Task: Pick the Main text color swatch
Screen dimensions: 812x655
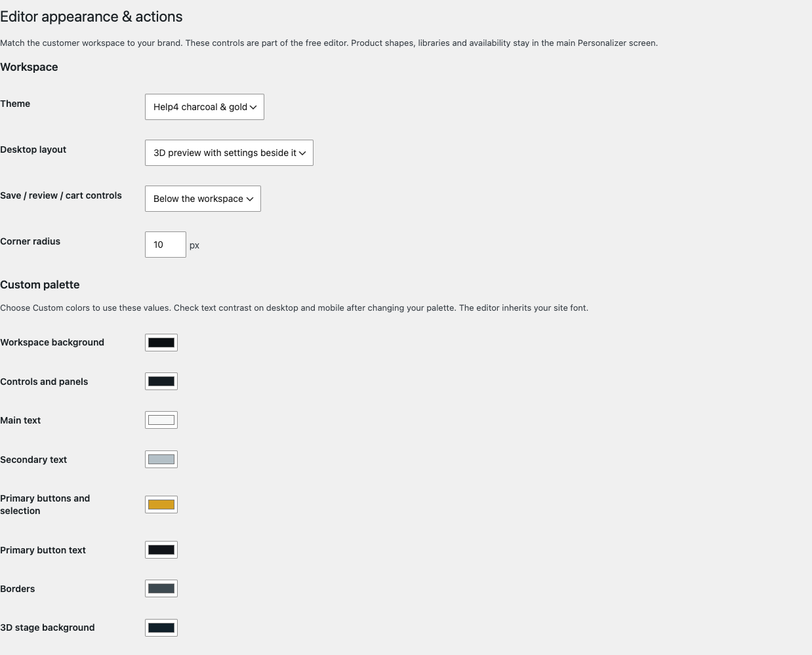Action: pos(161,420)
